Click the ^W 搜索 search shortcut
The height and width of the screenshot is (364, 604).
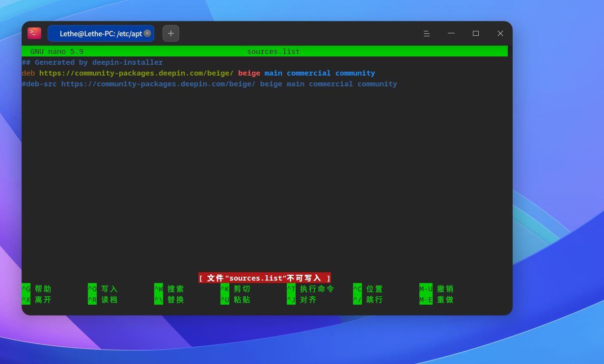pyautogui.click(x=169, y=289)
